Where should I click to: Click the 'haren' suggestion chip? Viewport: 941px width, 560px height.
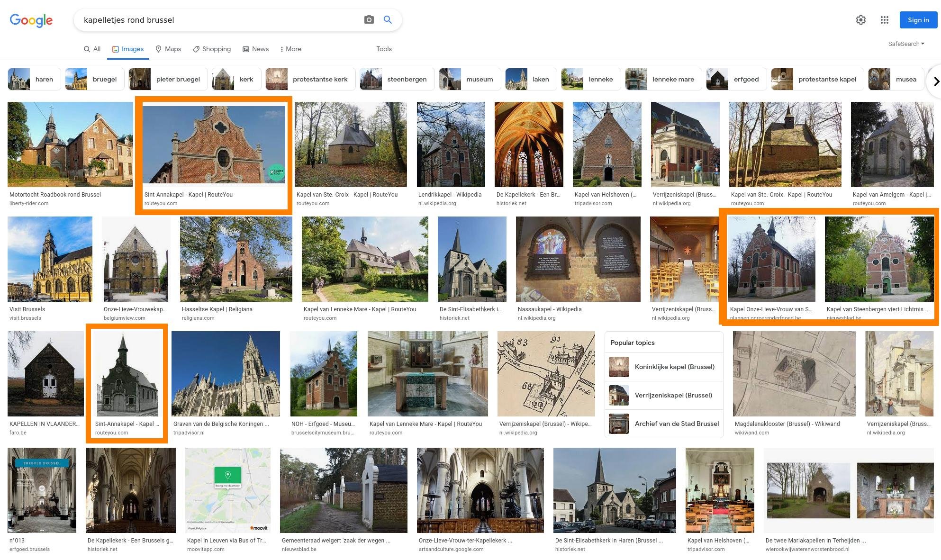[34, 79]
